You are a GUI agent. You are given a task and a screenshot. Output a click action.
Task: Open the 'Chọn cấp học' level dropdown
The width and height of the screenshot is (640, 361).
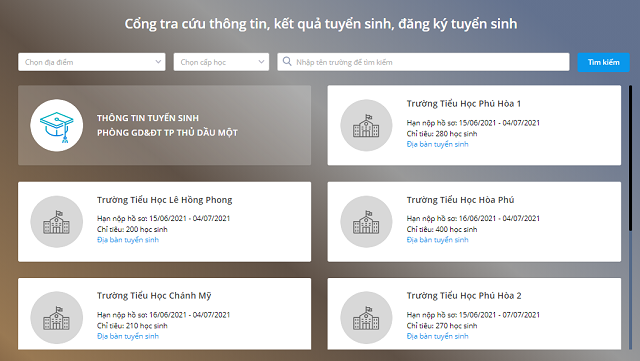tap(221, 62)
